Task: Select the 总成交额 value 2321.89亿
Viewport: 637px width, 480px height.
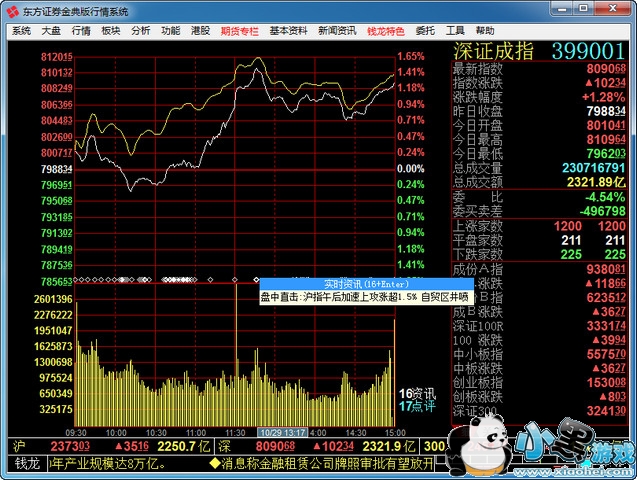Action: (x=596, y=182)
